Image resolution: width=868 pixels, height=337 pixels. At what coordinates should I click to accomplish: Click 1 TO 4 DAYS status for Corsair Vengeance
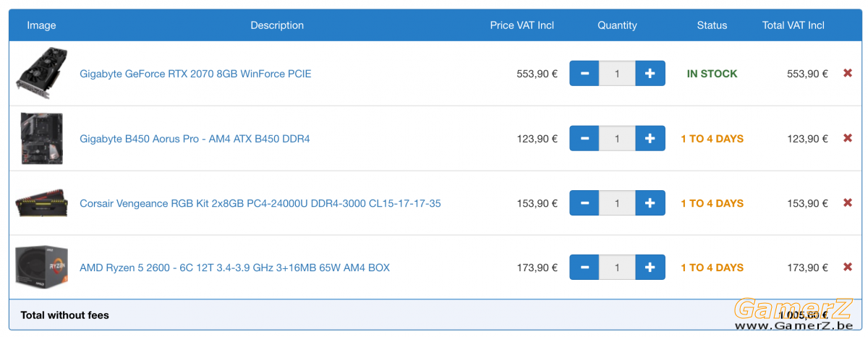pyautogui.click(x=712, y=203)
